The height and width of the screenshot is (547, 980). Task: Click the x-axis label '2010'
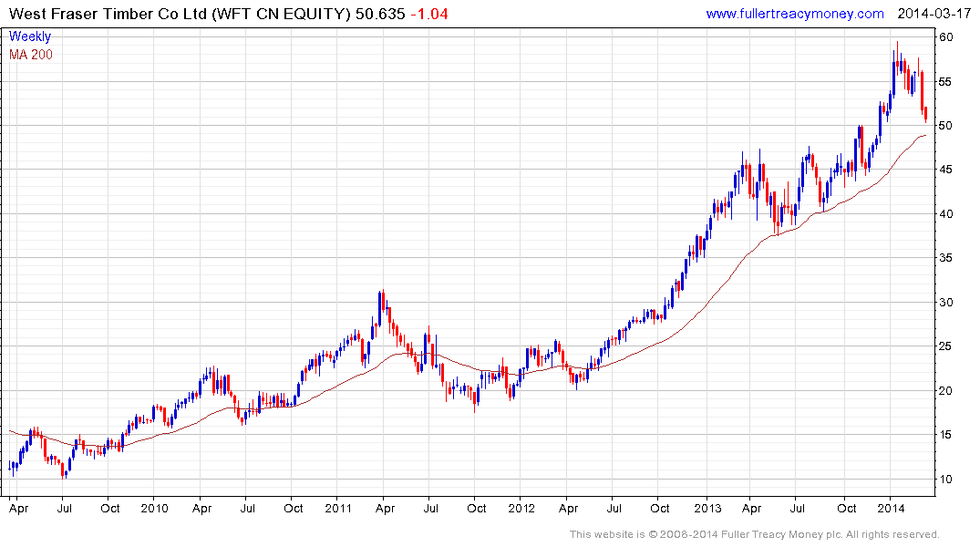(x=154, y=508)
